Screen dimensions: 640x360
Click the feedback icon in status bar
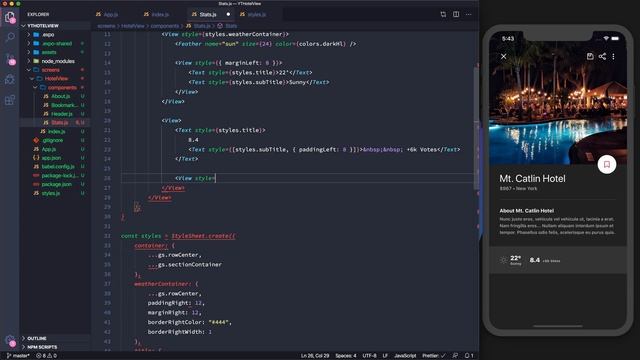pyautogui.click(x=455, y=356)
